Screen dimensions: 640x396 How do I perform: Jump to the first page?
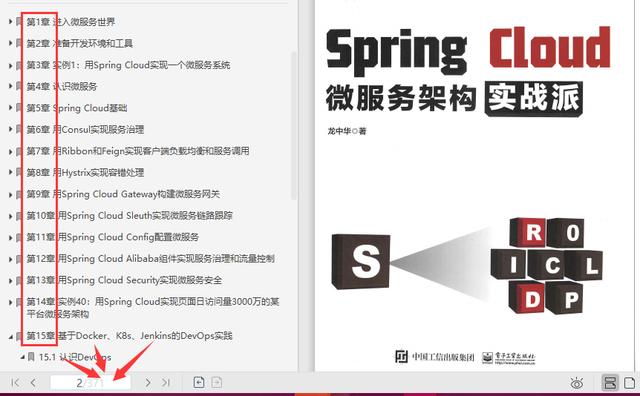[15, 383]
